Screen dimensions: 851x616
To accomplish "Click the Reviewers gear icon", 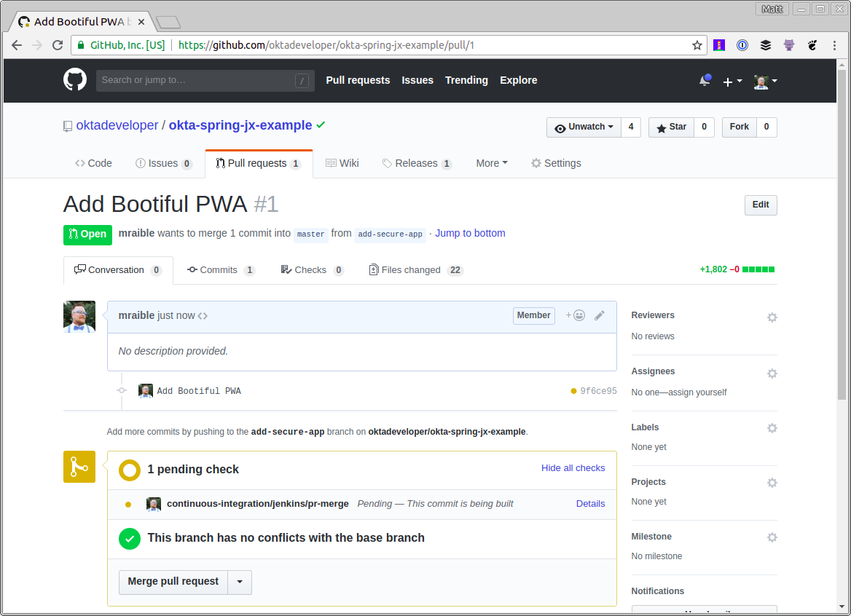I will tap(772, 317).
